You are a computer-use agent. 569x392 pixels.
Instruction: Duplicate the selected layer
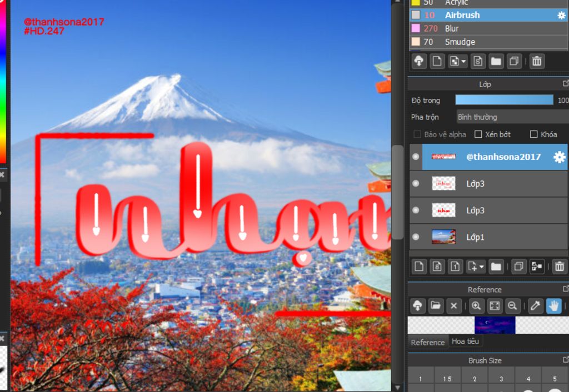[518, 267]
